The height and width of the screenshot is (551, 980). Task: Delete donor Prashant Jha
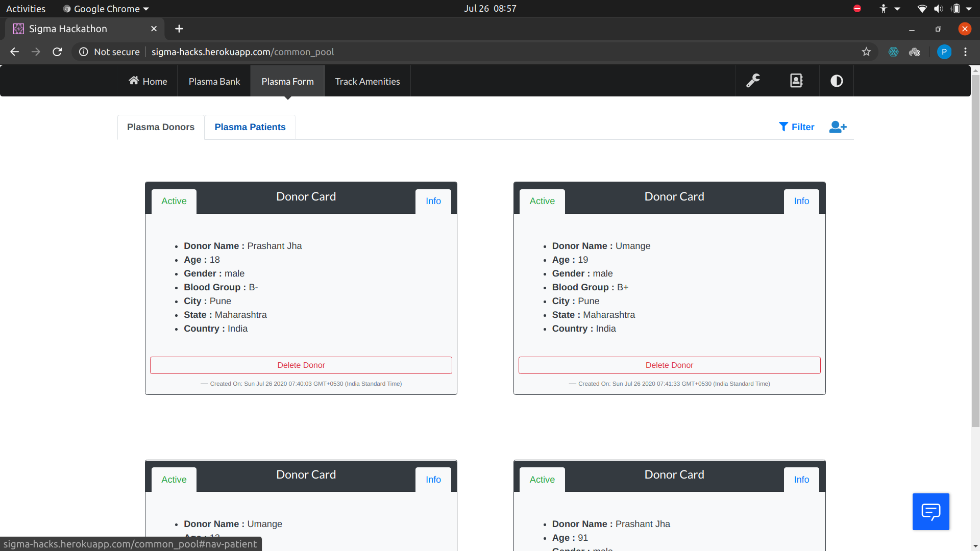(301, 365)
